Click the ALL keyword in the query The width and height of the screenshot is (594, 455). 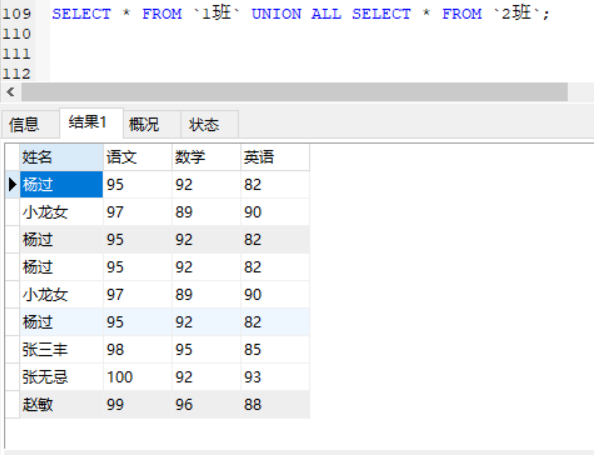pos(326,14)
